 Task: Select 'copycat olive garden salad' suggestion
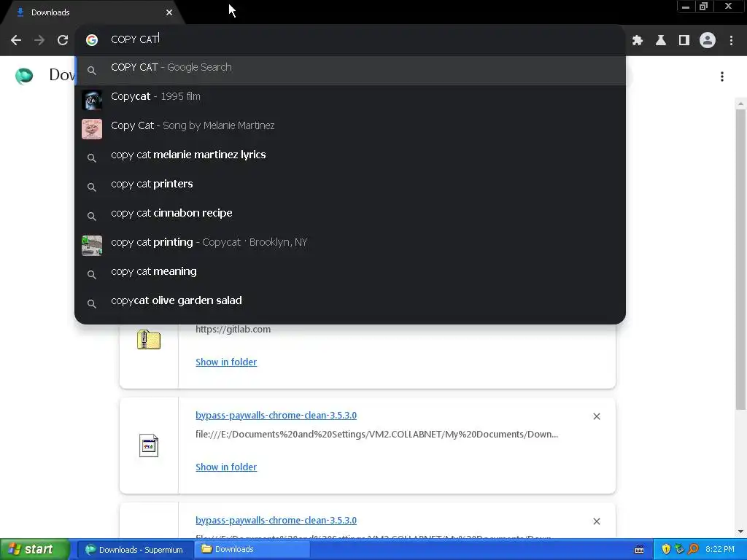(x=350, y=304)
